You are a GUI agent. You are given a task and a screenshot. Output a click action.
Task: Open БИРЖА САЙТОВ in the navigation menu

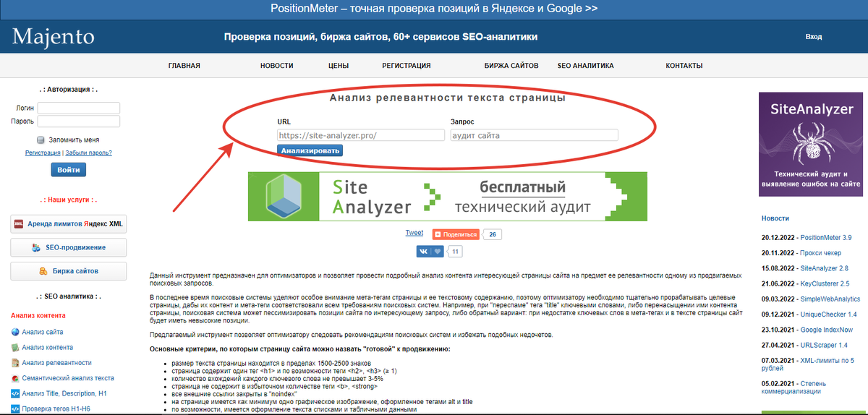511,66
